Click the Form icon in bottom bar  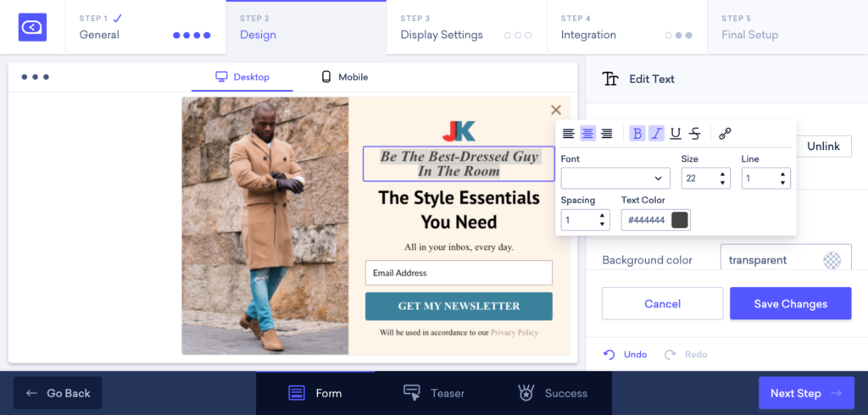point(297,393)
